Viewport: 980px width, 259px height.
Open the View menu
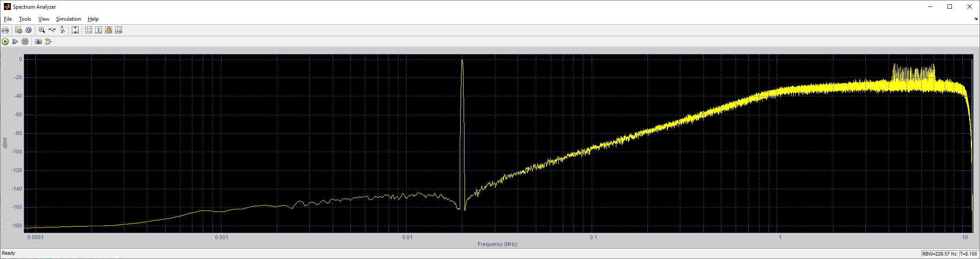[x=44, y=19]
